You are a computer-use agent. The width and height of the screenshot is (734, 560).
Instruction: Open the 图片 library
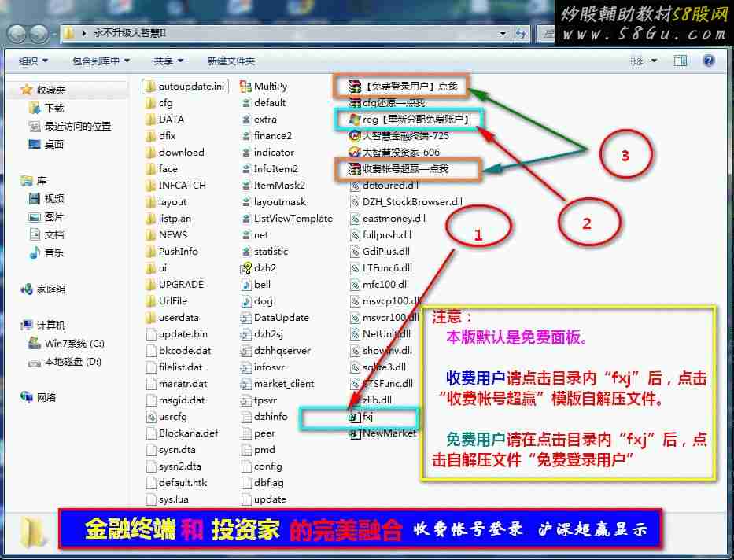[x=53, y=216]
